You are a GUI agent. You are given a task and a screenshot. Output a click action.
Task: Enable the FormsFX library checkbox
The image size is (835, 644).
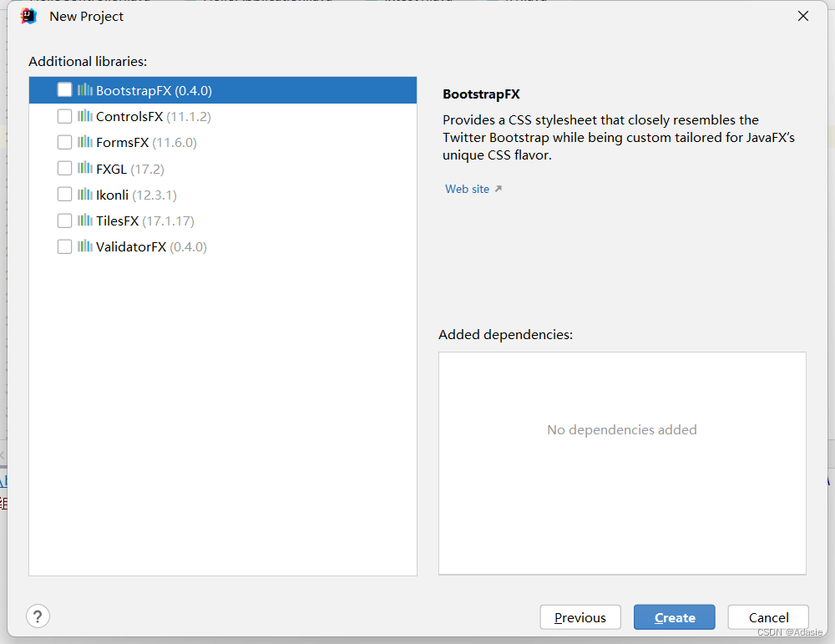(x=64, y=142)
